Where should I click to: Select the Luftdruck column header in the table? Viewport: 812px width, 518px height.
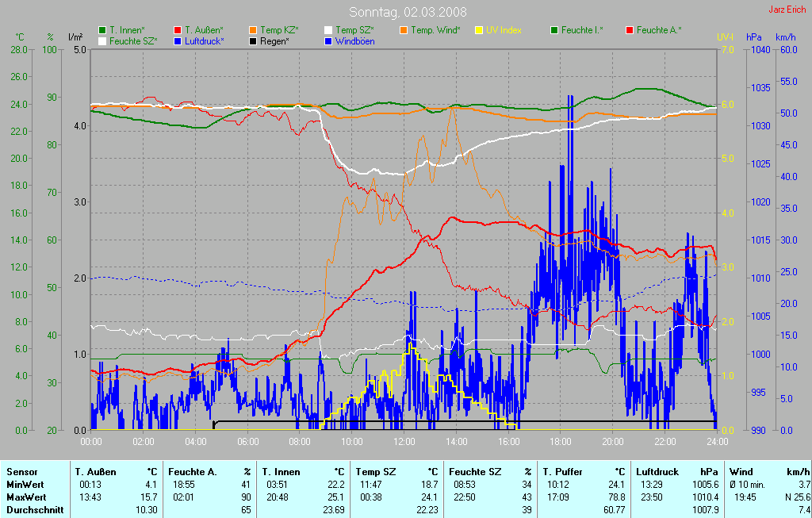coord(656,471)
